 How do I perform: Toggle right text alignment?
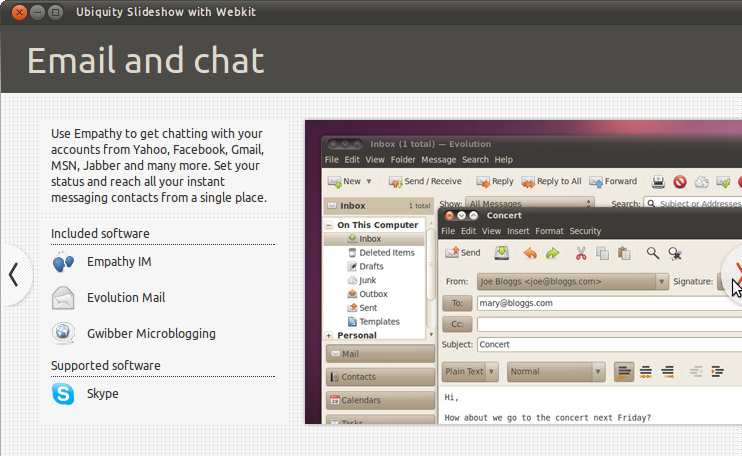coord(667,372)
